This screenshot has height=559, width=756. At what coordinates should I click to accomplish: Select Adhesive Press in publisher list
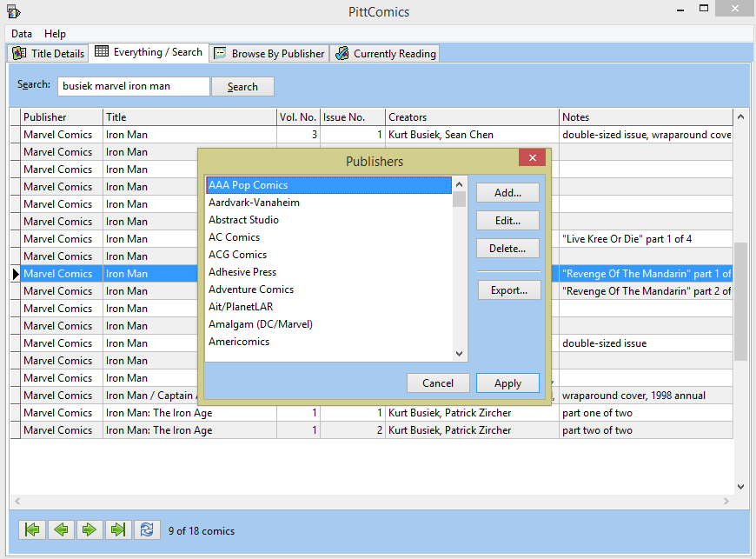pyautogui.click(x=328, y=272)
